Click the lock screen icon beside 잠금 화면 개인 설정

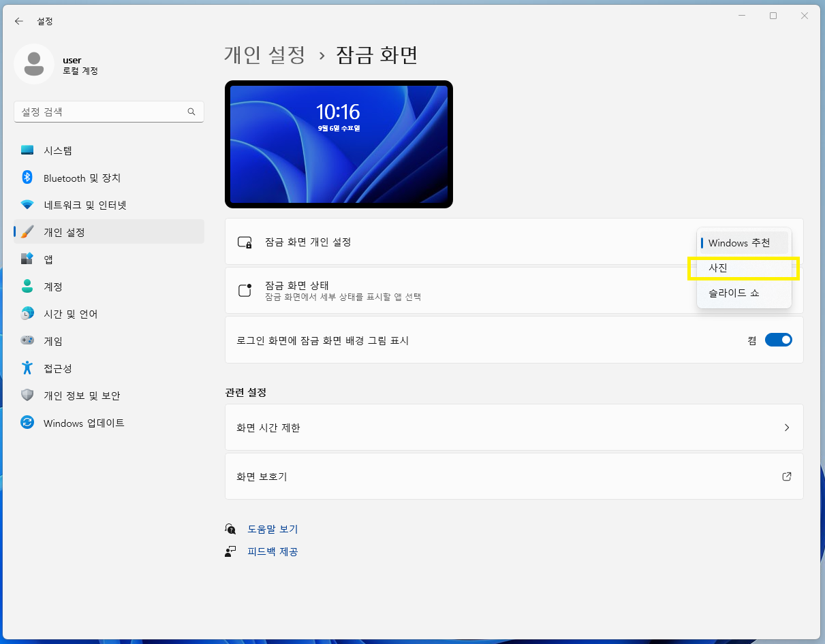point(245,242)
